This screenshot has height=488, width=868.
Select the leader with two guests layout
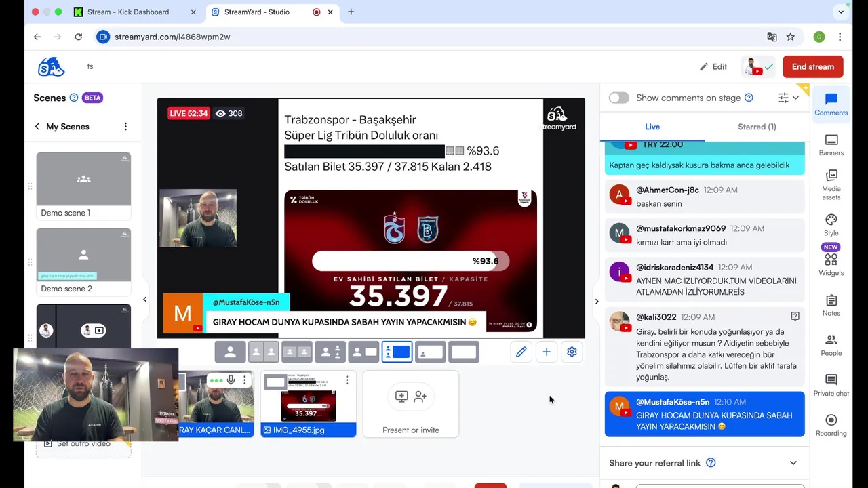pyautogui.click(x=330, y=352)
